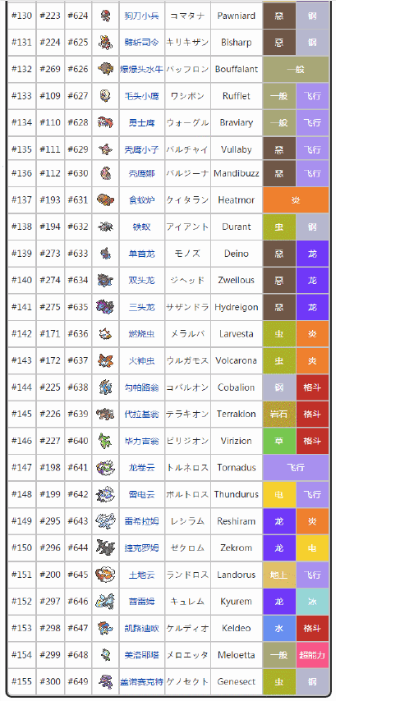Select the English name Thundurus
Image resolution: width=400 pixels, height=701 pixels.
pyautogui.click(x=236, y=494)
